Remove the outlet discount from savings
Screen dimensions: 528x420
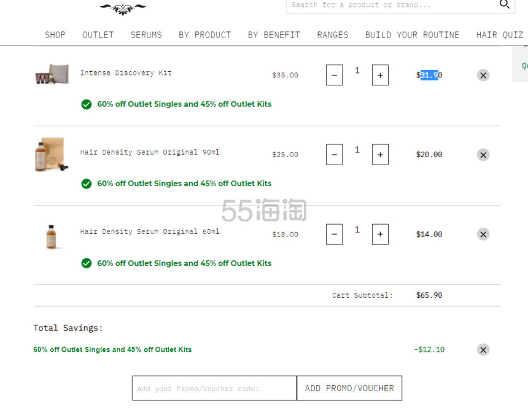[483, 349]
